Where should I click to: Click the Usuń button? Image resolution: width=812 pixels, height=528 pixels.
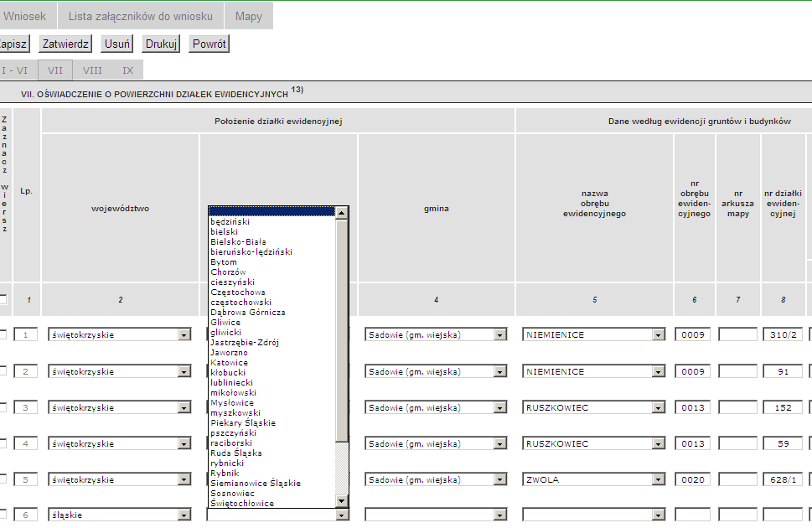coord(117,44)
